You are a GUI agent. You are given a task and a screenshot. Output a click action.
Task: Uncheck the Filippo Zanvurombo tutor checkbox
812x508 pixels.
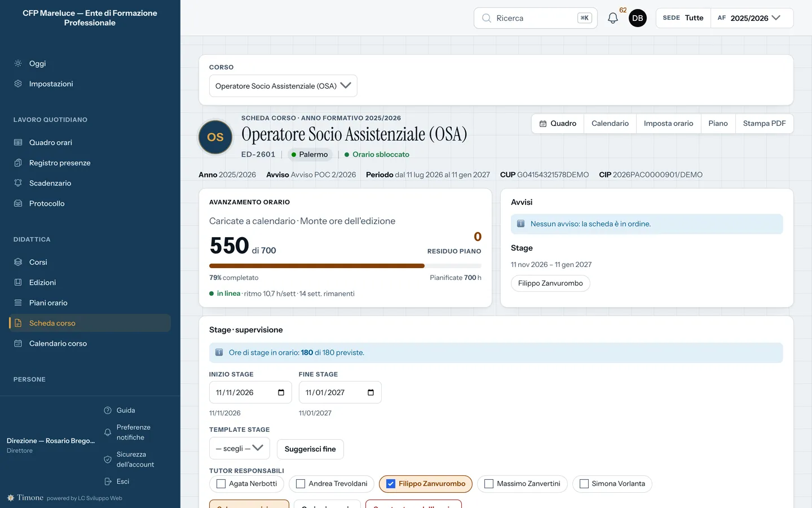[x=391, y=484]
